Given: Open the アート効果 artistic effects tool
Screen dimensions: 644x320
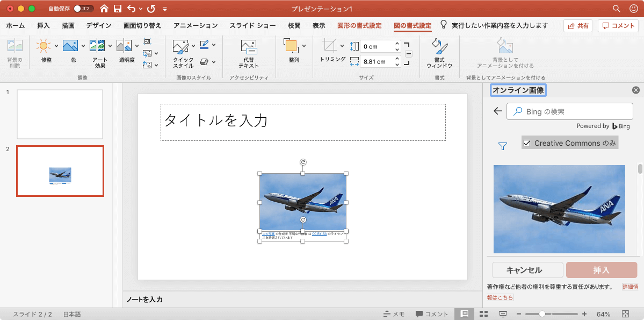Looking at the screenshot, I should click(97, 46).
